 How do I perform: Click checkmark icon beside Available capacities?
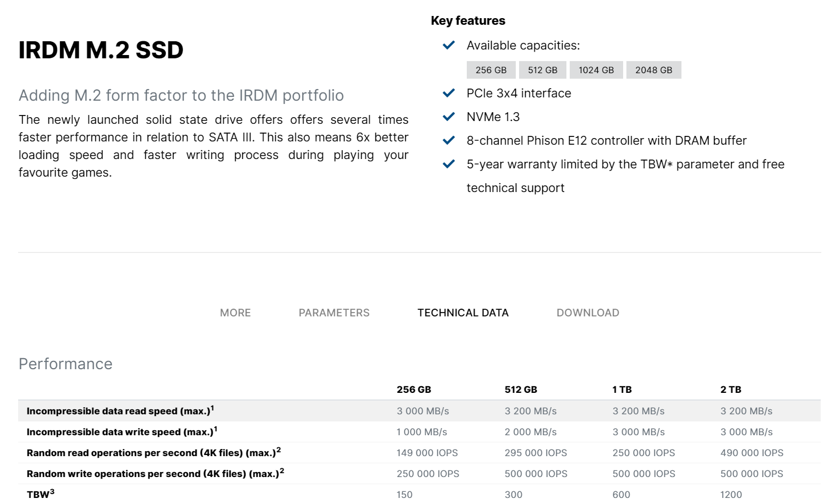click(449, 45)
